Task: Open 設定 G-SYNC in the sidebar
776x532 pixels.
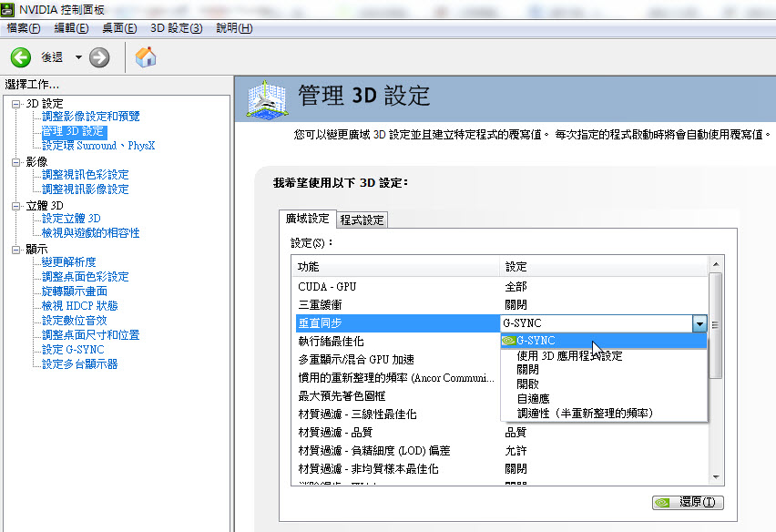Action: click(x=73, y=350)
